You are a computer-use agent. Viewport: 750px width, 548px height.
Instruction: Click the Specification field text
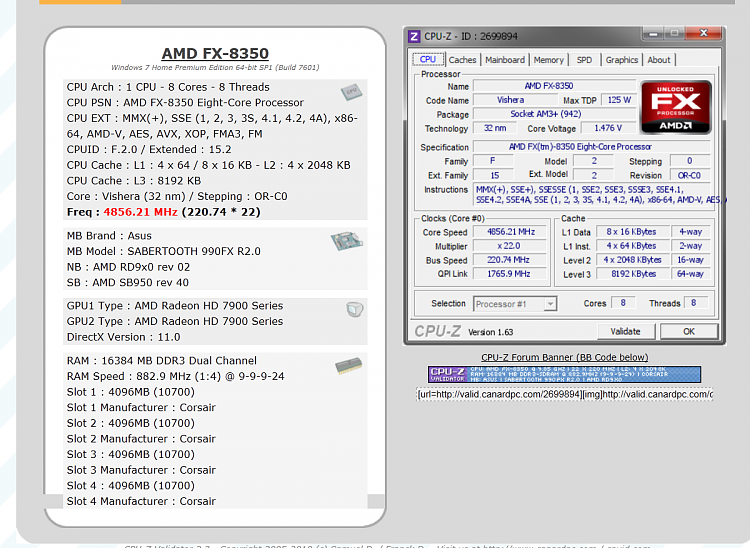coord(591,147)
